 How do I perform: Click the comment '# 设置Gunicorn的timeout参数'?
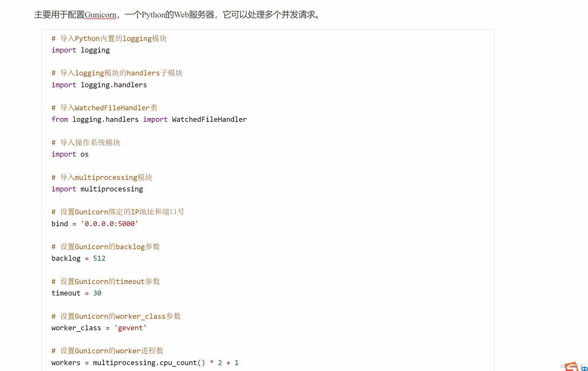tap(106, 282)
